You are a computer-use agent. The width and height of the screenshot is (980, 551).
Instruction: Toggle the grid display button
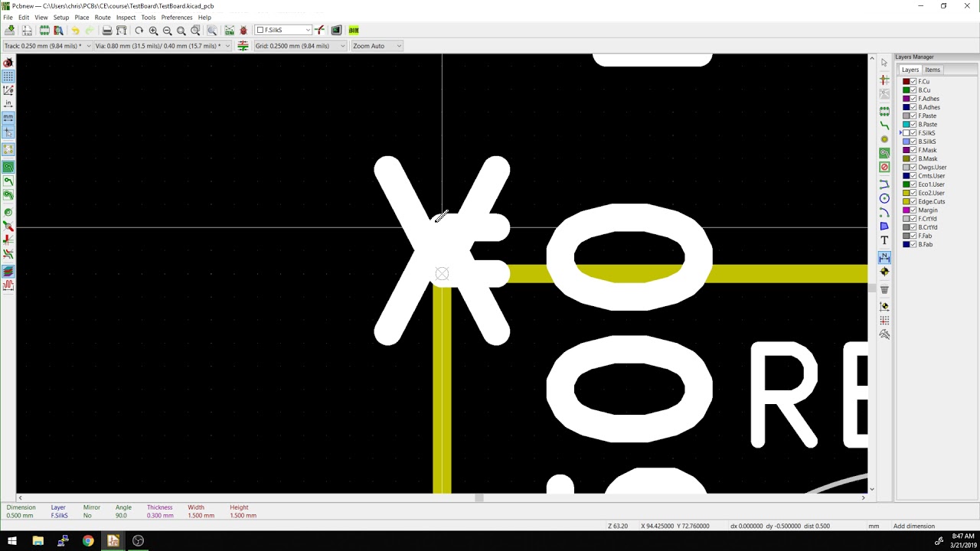click(x=8, y=77)
